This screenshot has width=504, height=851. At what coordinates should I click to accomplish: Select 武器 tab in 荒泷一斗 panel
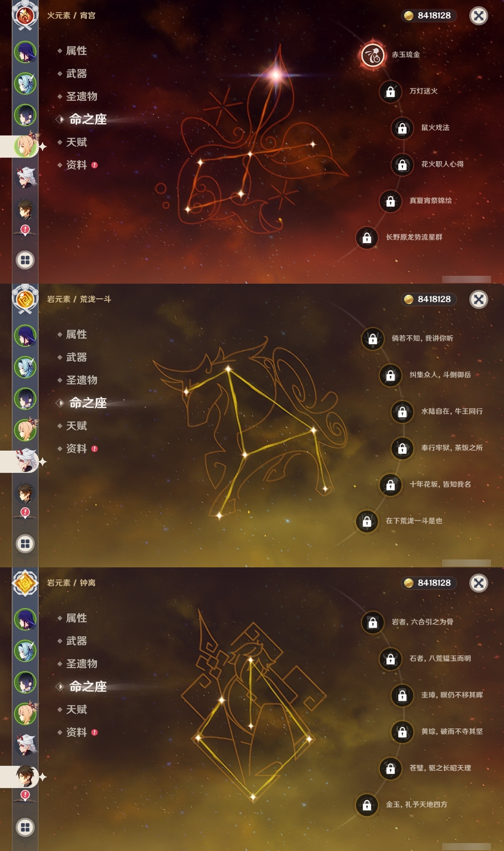pyautogui.click(x=76, y=357)
